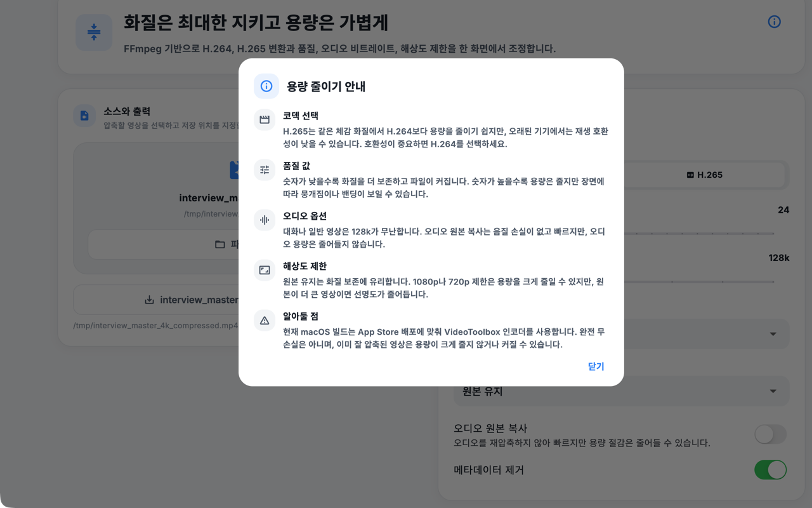The width and height of the screenshot is (812, 508).
Task: Open the info button at top right
Action: tap(774, 22)
